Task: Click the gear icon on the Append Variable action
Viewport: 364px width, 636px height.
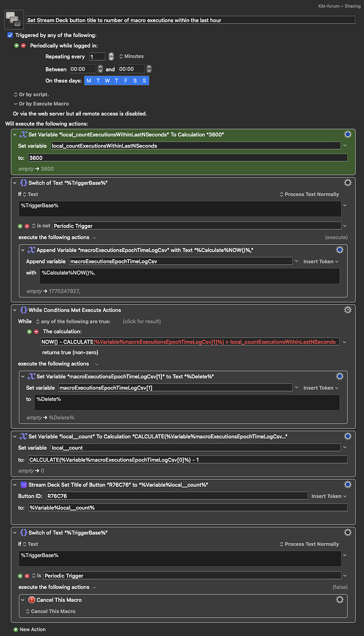Action: coord(339,250)
